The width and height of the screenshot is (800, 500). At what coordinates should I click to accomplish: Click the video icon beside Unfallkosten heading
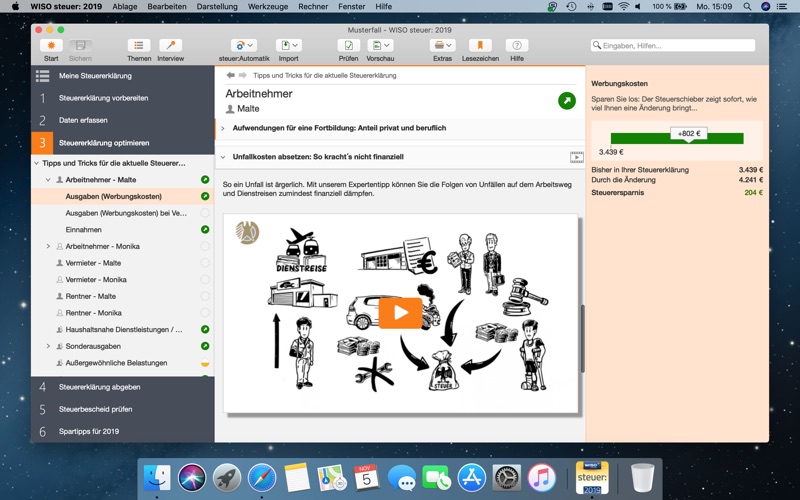576,157
